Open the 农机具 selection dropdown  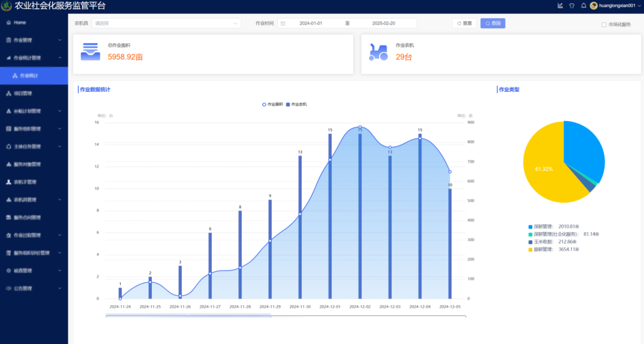coord(166,24)
